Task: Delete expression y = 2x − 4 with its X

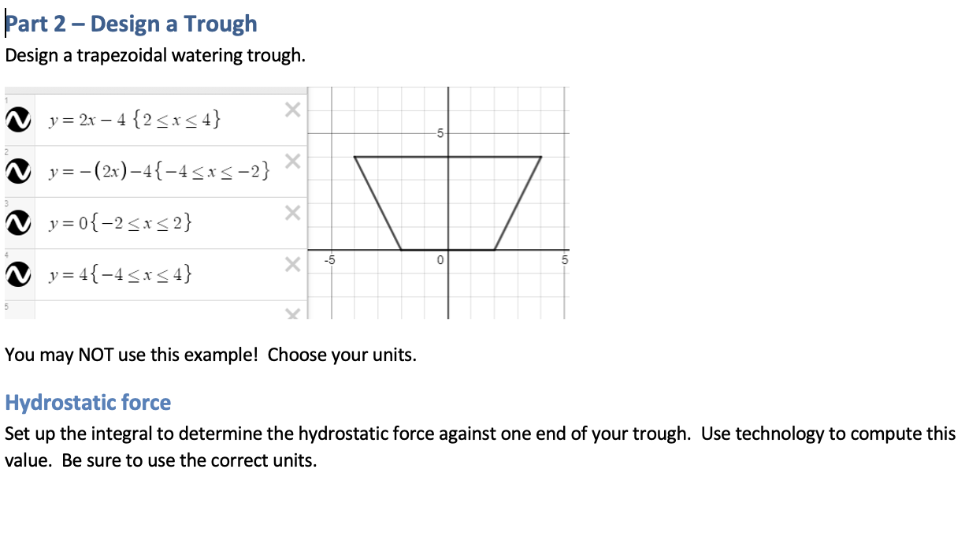Action: click(x=292, y=110)
